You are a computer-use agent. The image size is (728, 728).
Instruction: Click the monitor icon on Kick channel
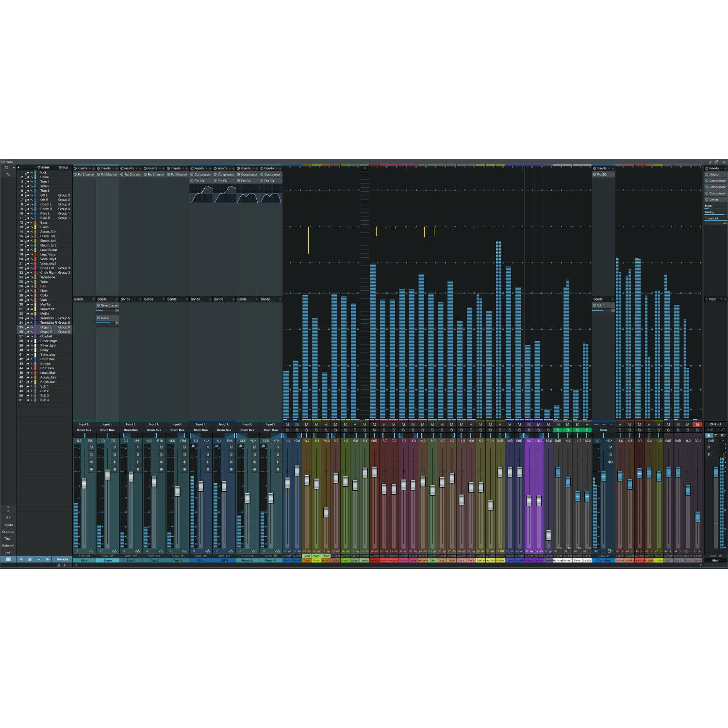tap(91, 462)
